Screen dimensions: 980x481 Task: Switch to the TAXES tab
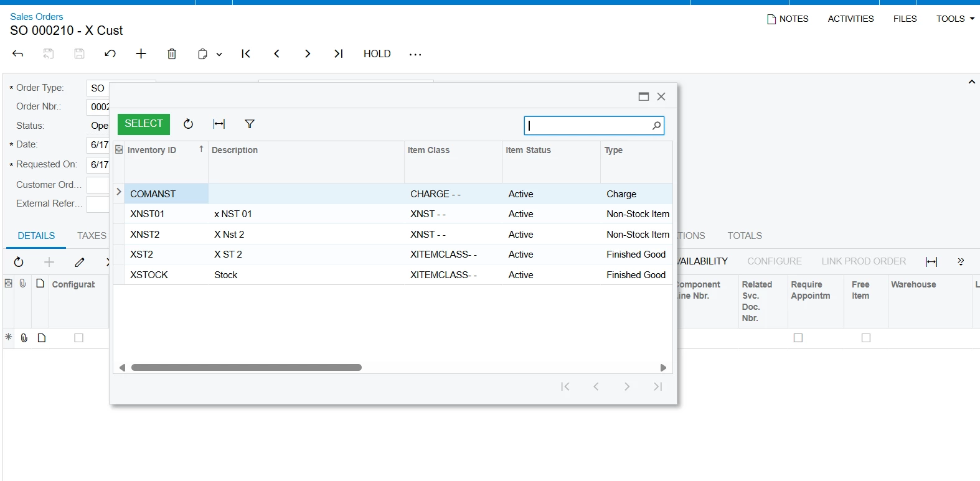[x=92, y=236]
